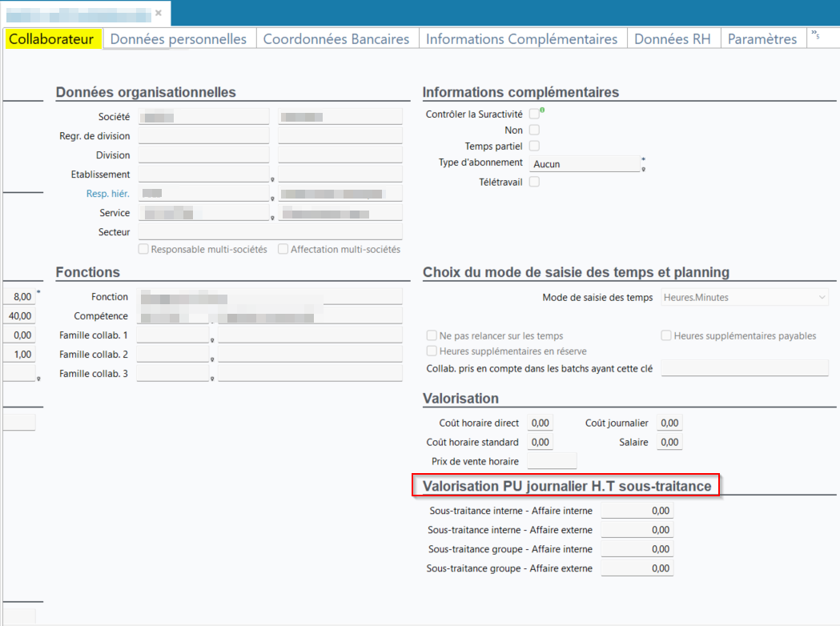Go to the Données RH tab

pyautogui.click(x=673, y=38)
